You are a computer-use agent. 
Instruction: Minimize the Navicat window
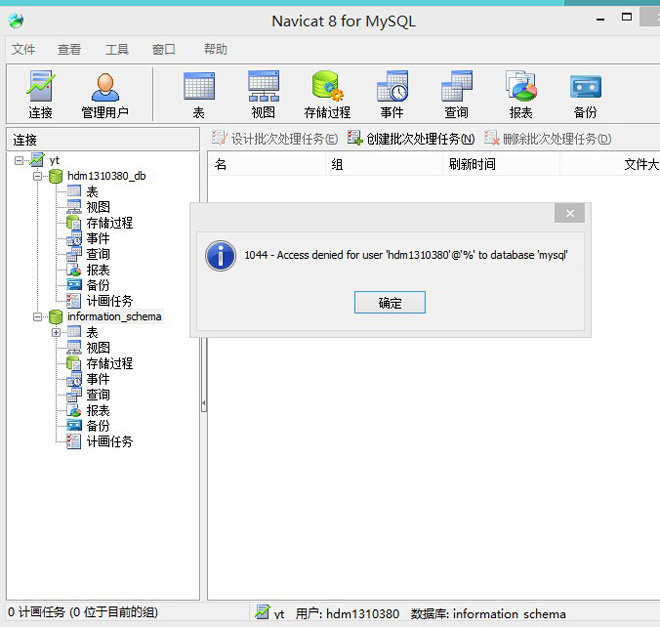click(x=601, y=19)
